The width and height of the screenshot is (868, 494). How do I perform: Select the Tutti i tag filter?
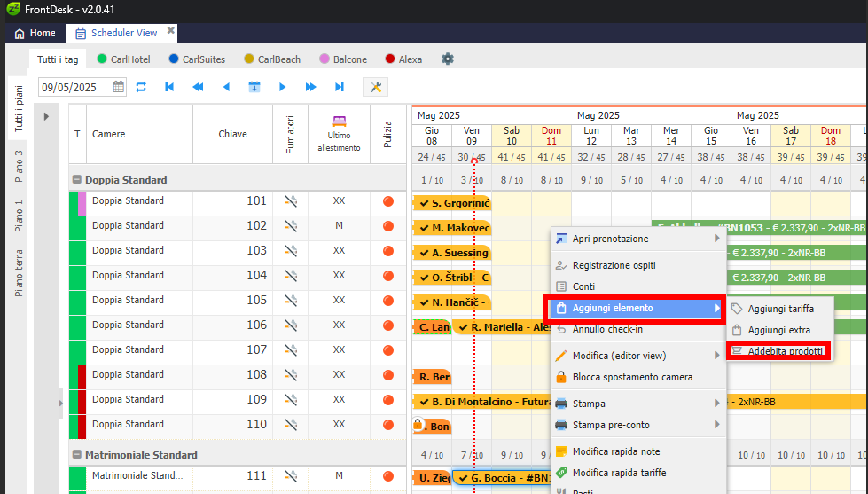pyautogui.click(x=58, y=59)
